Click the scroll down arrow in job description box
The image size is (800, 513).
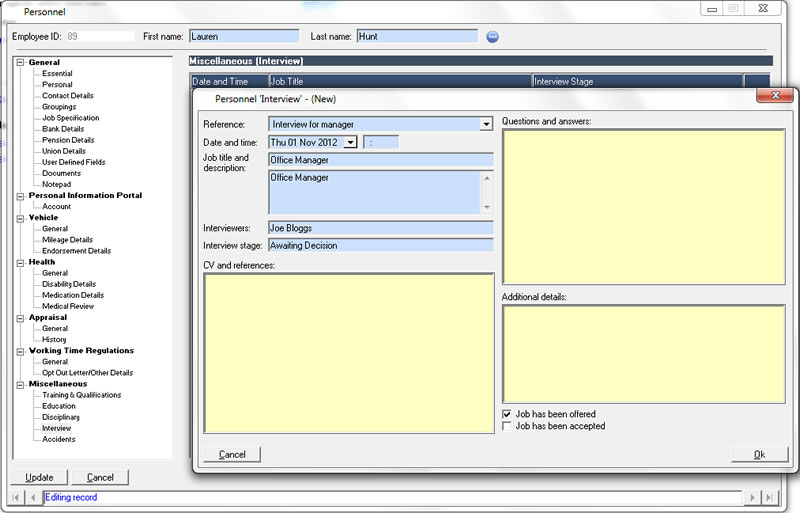coord(487,207)
